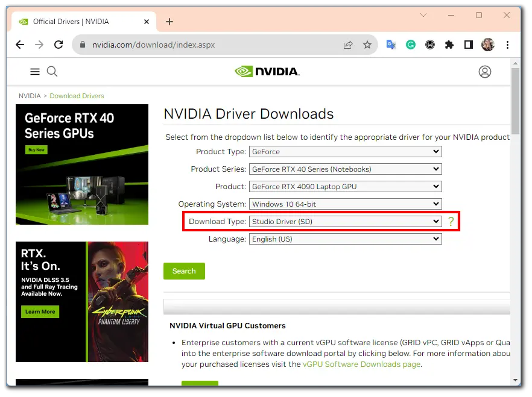
Task: Click the page vertical scrollbar thumb
Action: [515, 101]
